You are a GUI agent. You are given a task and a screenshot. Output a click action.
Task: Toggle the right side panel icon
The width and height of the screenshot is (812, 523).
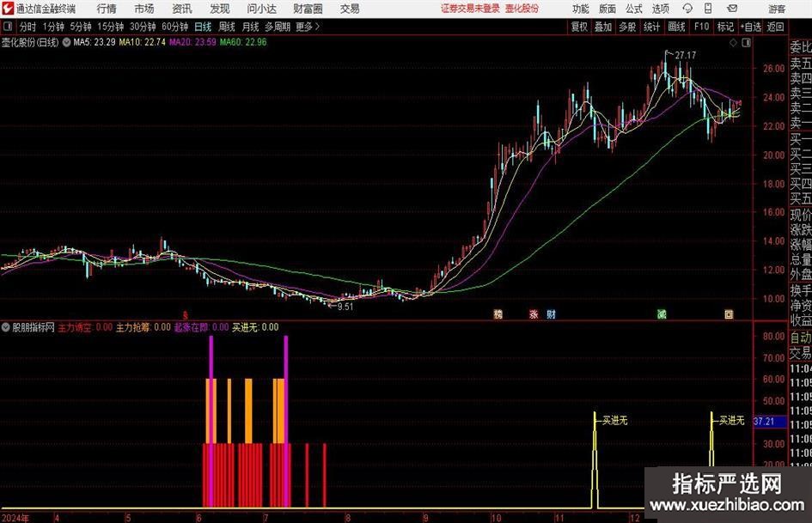746,43
